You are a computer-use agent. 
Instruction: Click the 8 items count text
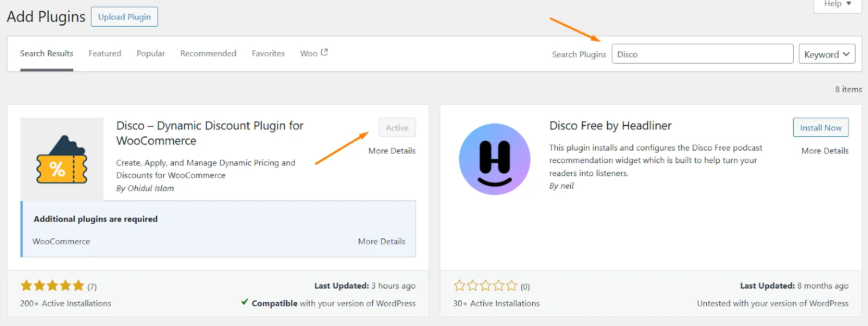[848, 89]
